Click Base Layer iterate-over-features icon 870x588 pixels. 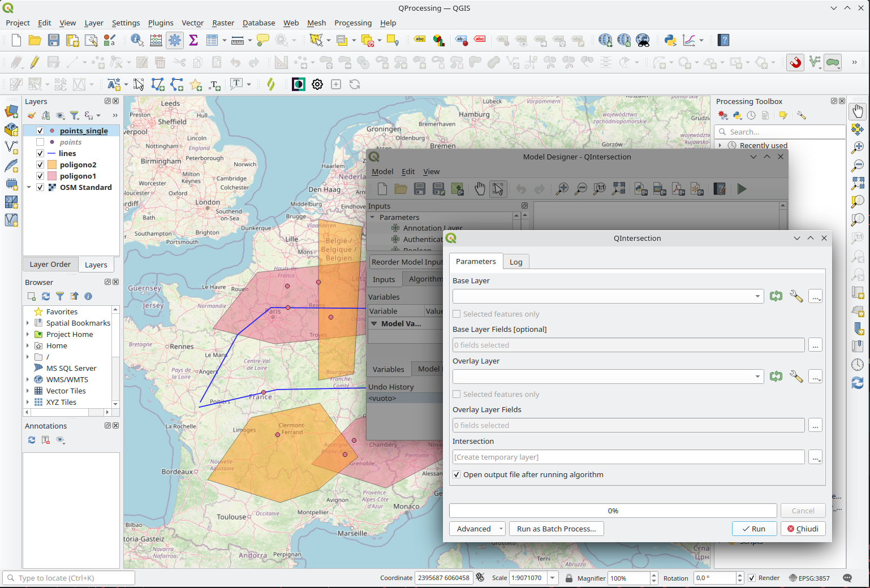[x=776, y=296]
